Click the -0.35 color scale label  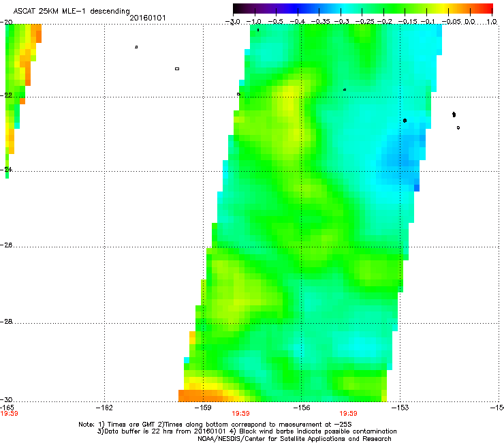pos(321,22)
